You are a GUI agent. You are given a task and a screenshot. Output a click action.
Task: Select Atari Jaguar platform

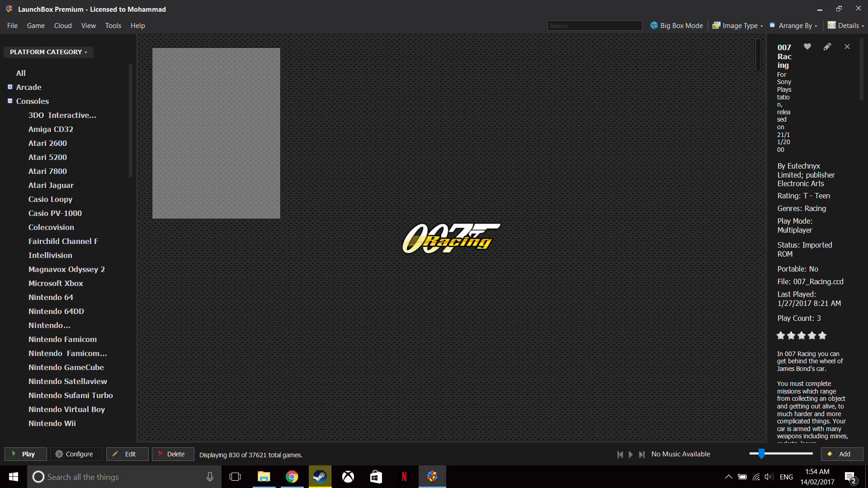click(x=51, y=185)
